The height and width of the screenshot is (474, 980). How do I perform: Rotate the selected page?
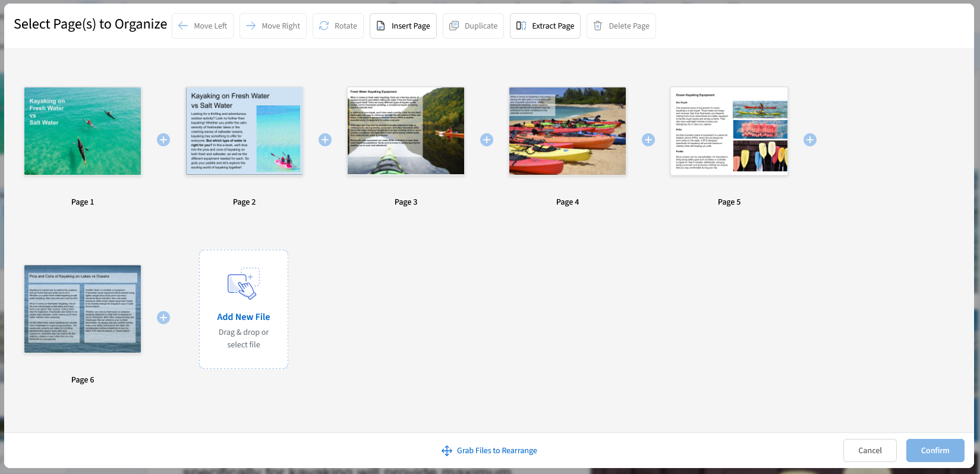click(338, 26)
